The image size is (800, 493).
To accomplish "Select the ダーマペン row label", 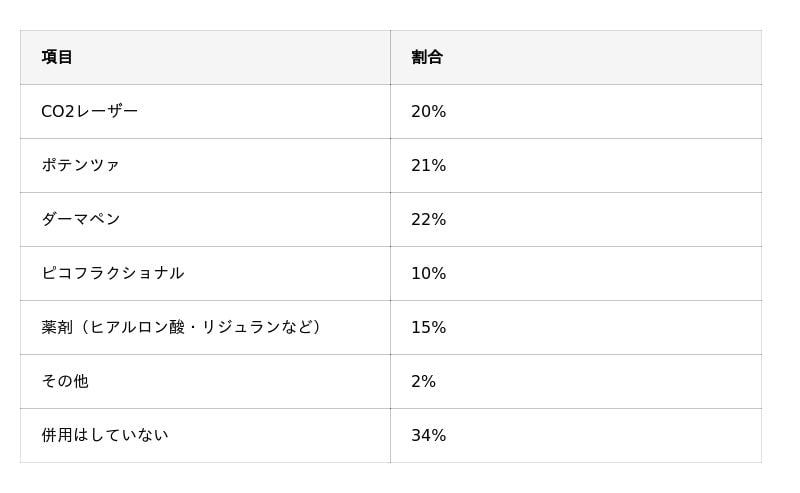I will [x=80, y=219].
